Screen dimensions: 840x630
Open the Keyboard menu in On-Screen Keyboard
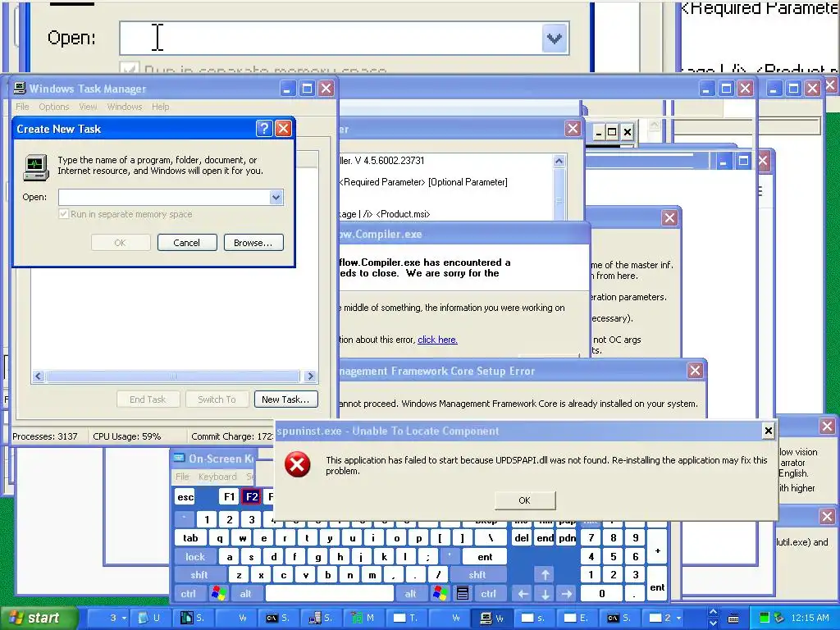(x=217, y=477)
